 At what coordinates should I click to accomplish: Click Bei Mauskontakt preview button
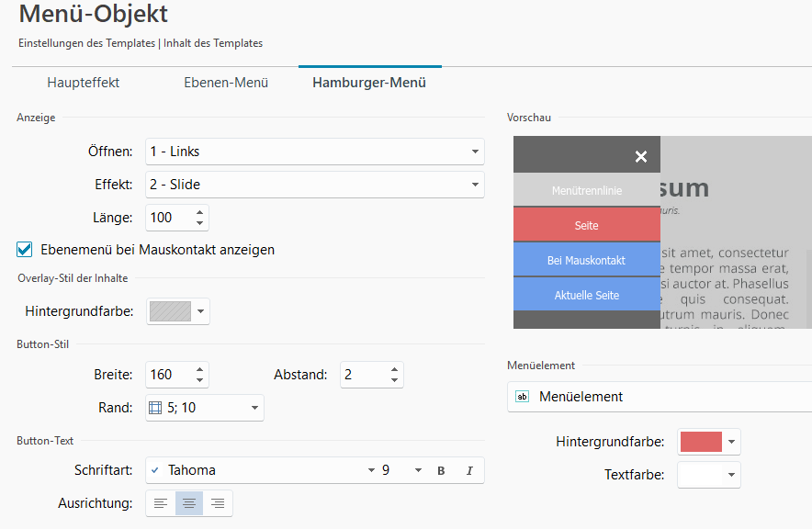point(586,261)
